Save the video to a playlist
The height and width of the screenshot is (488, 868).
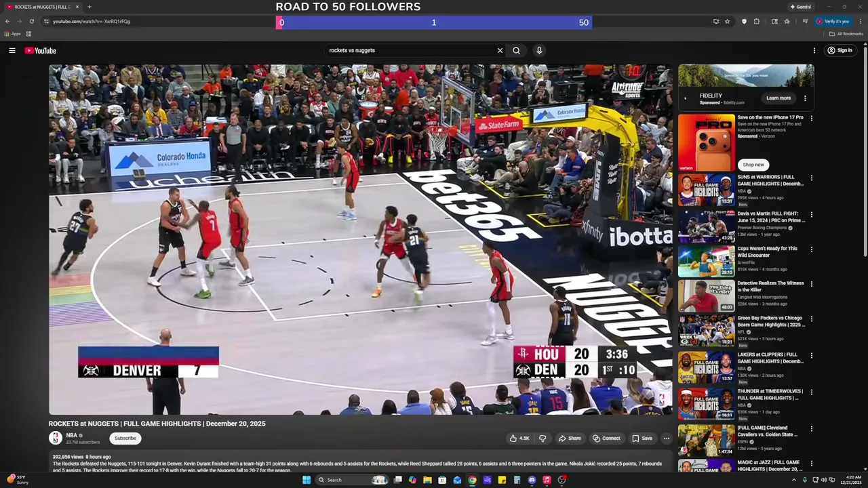click(642, 439)
